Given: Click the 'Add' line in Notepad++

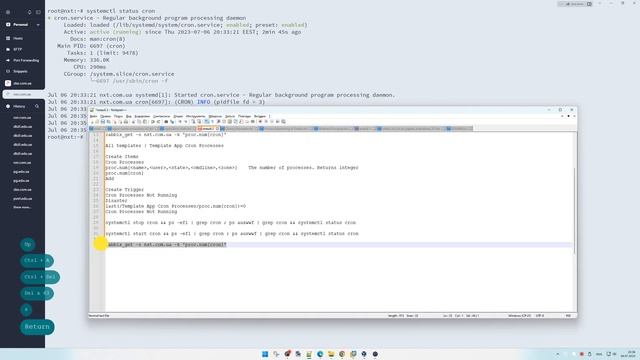Looking at the screenshot, I should 110,179.
